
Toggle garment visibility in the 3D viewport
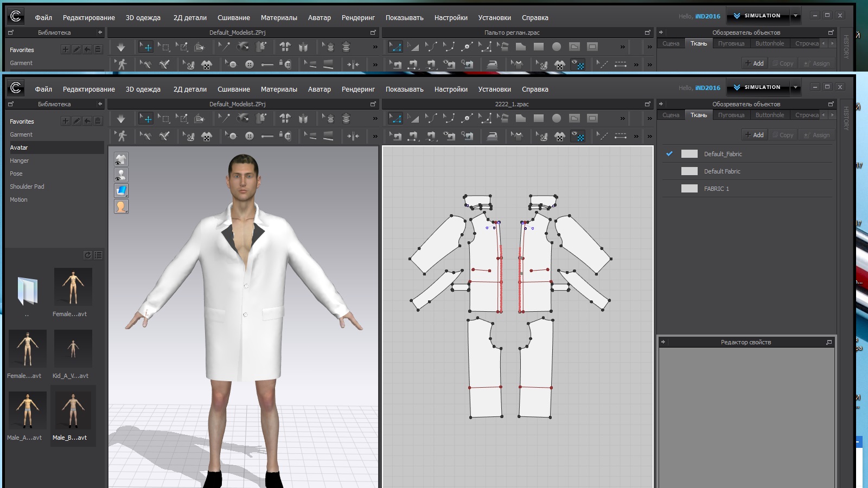121,159
